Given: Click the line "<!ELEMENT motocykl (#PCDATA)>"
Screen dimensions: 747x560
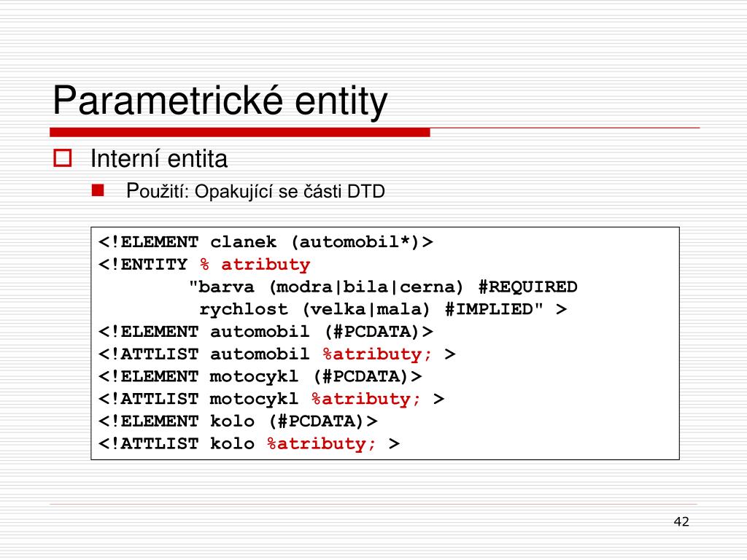Looking at the screenshot, I should 260,377.
